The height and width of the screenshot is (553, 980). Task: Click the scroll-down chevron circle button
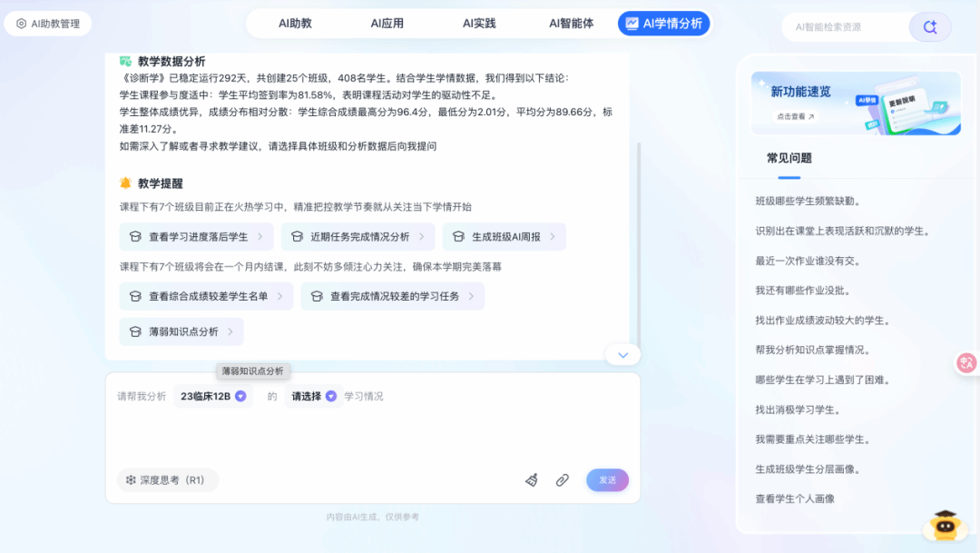[622, 355]
